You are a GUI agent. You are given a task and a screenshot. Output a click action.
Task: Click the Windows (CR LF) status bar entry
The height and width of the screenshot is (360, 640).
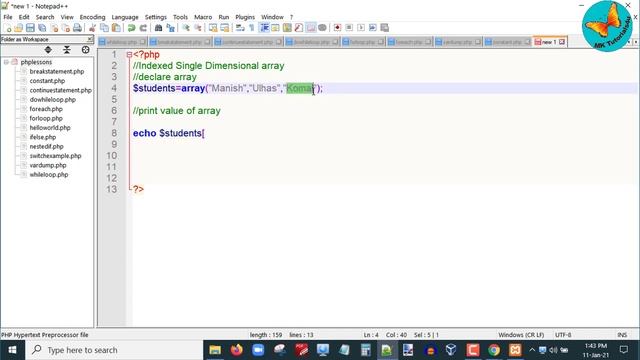point(521,335)
